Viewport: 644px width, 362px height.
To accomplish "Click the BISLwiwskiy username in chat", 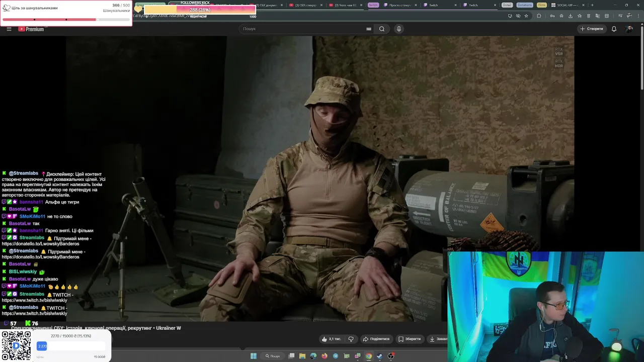I will point(23,272).
